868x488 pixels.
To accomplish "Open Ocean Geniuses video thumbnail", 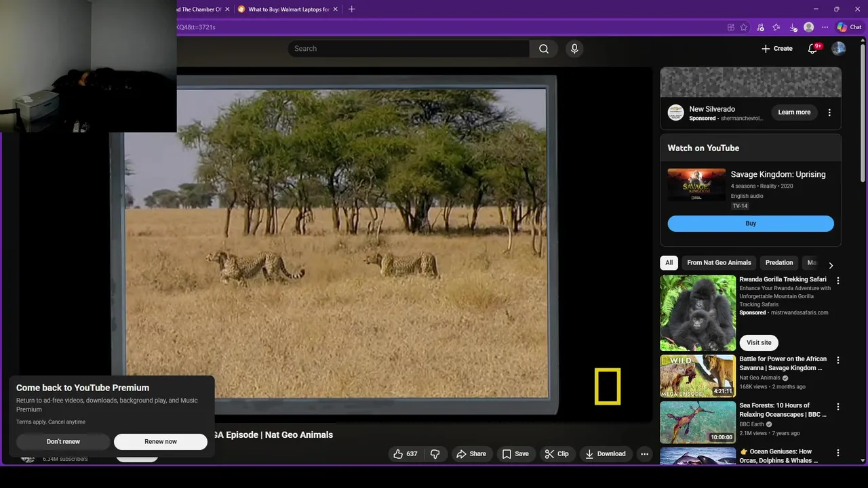I will tap(698, 455).
